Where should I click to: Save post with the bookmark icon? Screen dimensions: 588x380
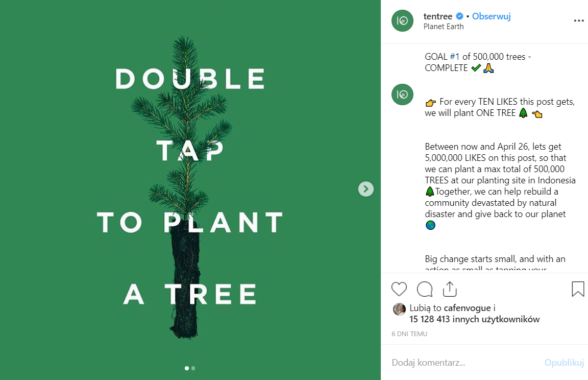click(x=578, y=289)
